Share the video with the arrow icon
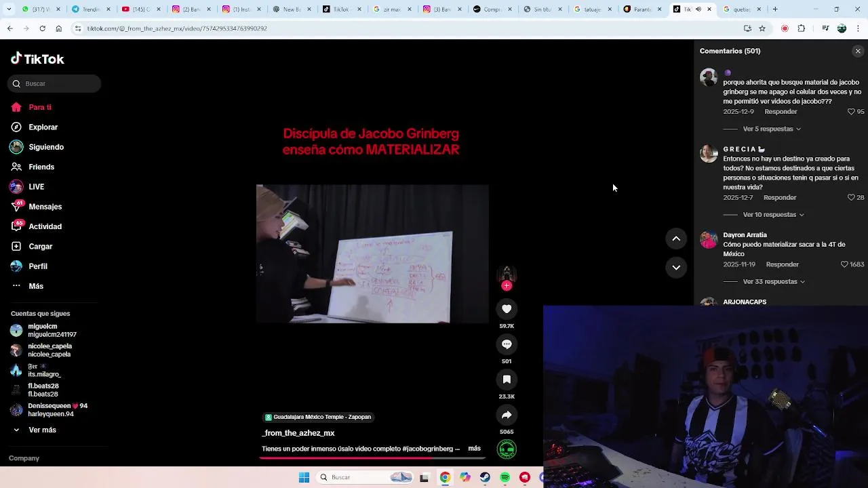 click(x=507, y=415)
